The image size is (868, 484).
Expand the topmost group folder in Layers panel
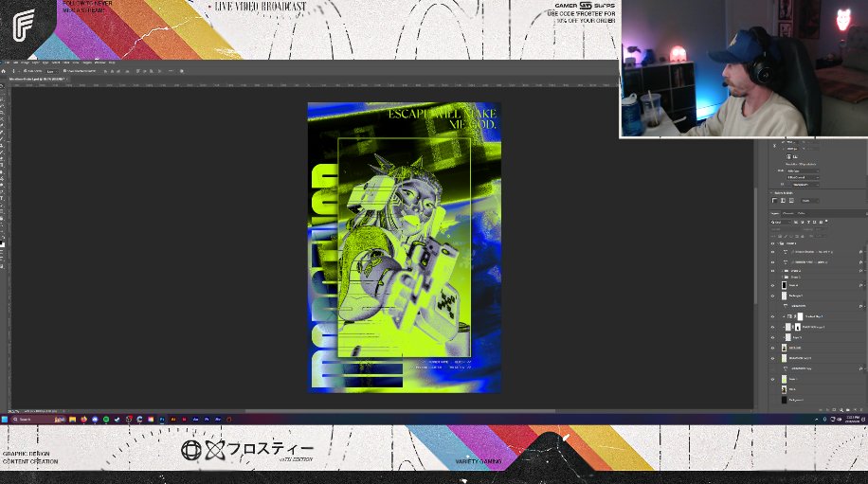click(778, 243)
